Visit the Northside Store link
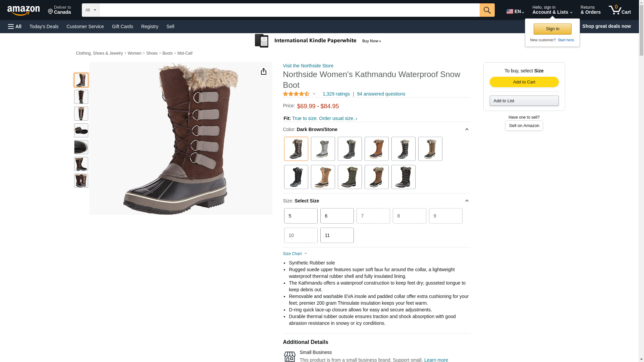 point(308,66)
